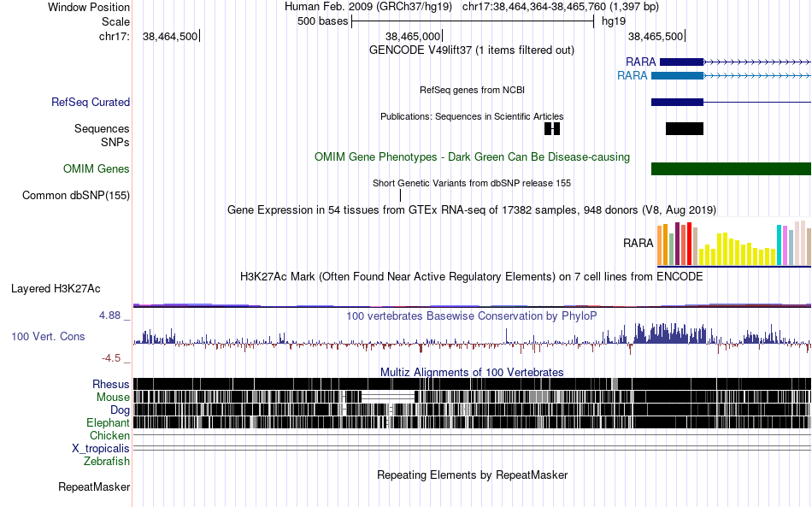Click the GTEx Gene Expression track title
This screenshot has width=812, height=507.
[472, 209]
